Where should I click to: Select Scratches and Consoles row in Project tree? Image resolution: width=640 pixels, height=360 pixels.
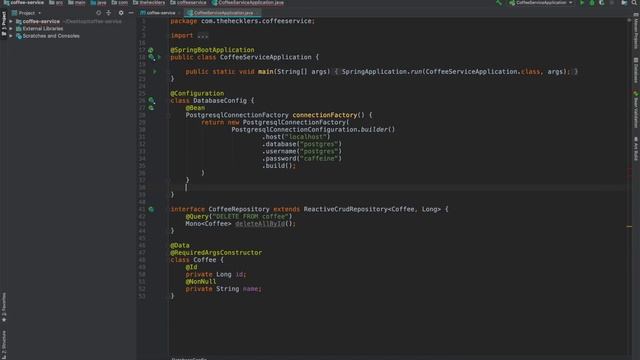coord(68,36)
